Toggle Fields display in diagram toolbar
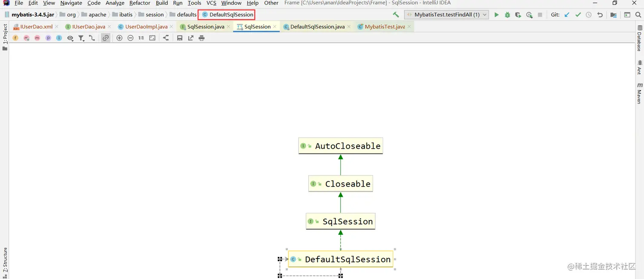The height and width of the screenshot is (279, 644). click(15, 38)
